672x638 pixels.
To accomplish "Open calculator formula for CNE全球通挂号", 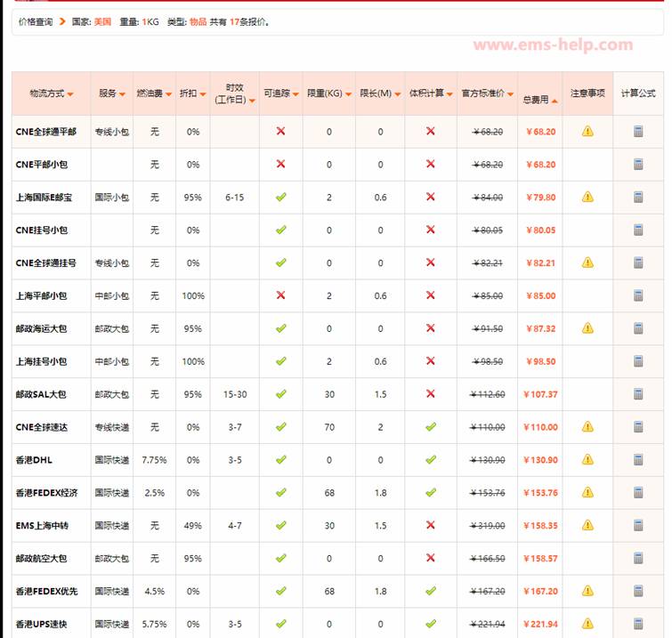I will [x=638, y=262].
